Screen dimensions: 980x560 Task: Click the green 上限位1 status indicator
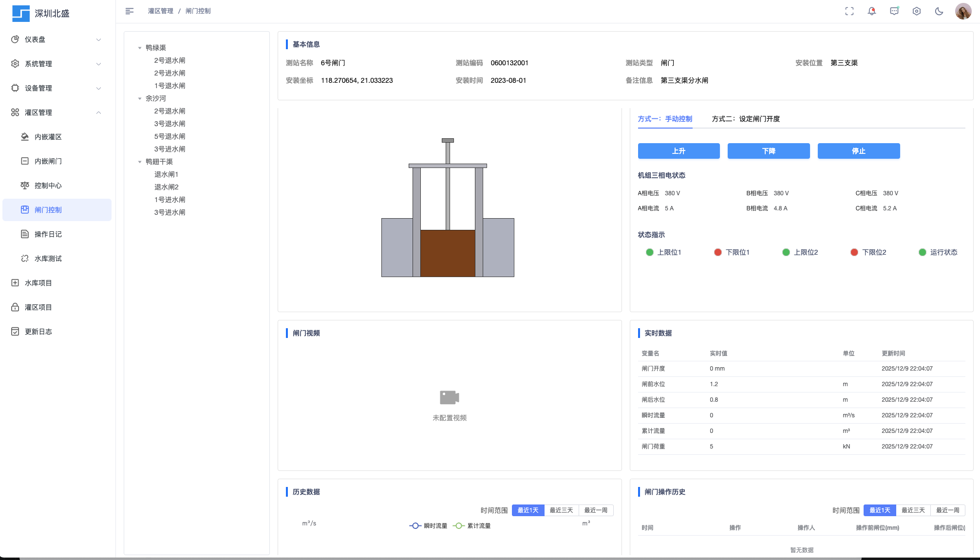tap(650, 252)
